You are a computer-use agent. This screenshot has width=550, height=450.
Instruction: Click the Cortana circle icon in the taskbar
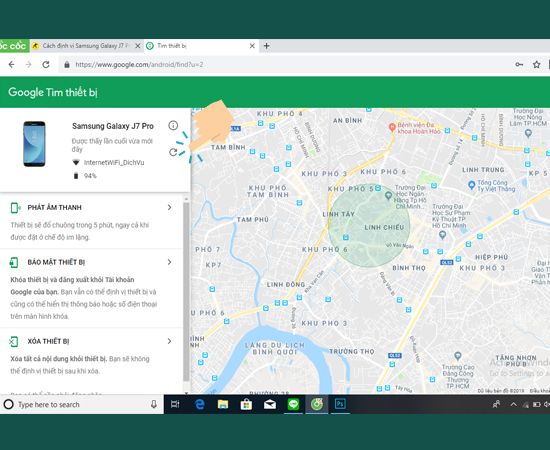[8, 404]
